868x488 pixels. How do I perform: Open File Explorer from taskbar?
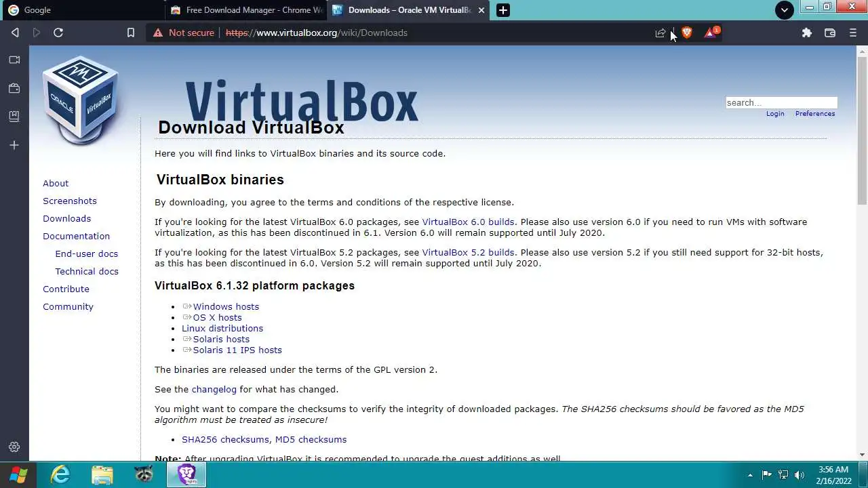click(x=102, y=474)
